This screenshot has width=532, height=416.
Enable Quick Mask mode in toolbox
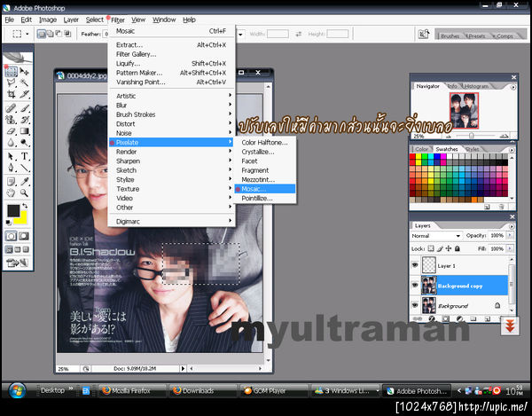click(x=24, y=236)
